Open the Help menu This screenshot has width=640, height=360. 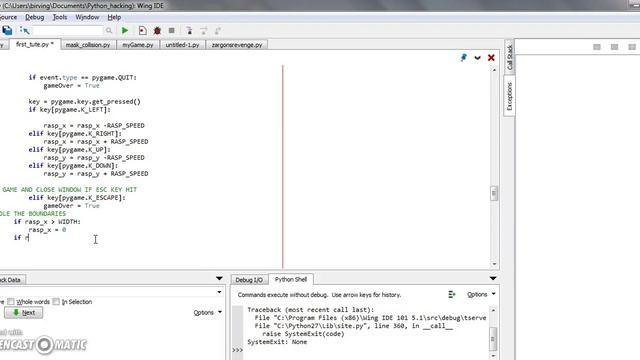(x=114, y=17)
